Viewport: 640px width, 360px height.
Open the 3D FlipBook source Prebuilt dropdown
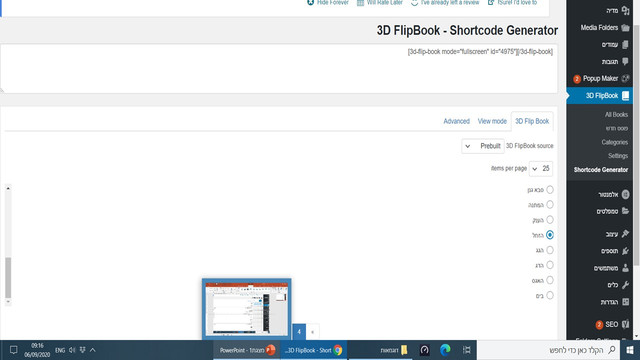coord(483,146)
